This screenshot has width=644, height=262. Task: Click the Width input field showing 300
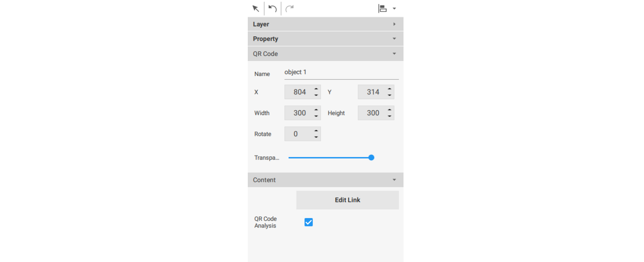299,113
